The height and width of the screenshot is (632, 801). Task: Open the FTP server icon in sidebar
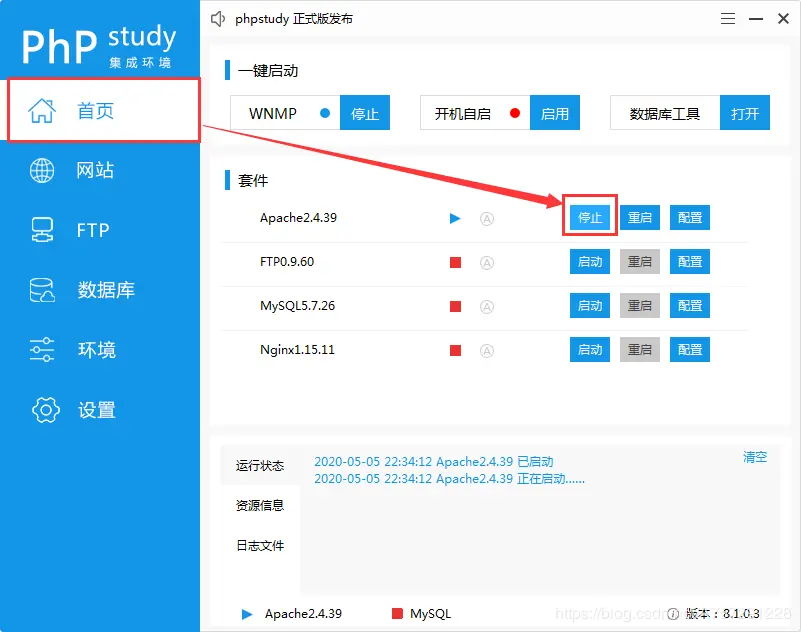42,230
